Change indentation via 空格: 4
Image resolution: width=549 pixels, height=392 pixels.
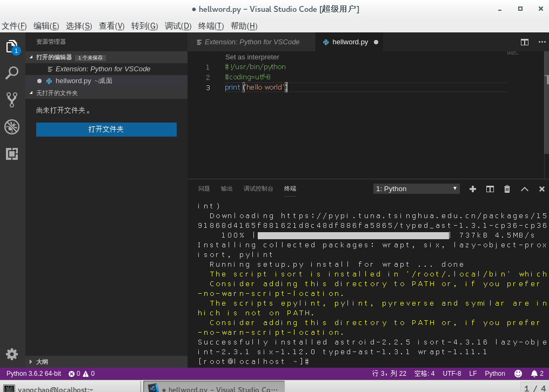[x=424, y=374]
